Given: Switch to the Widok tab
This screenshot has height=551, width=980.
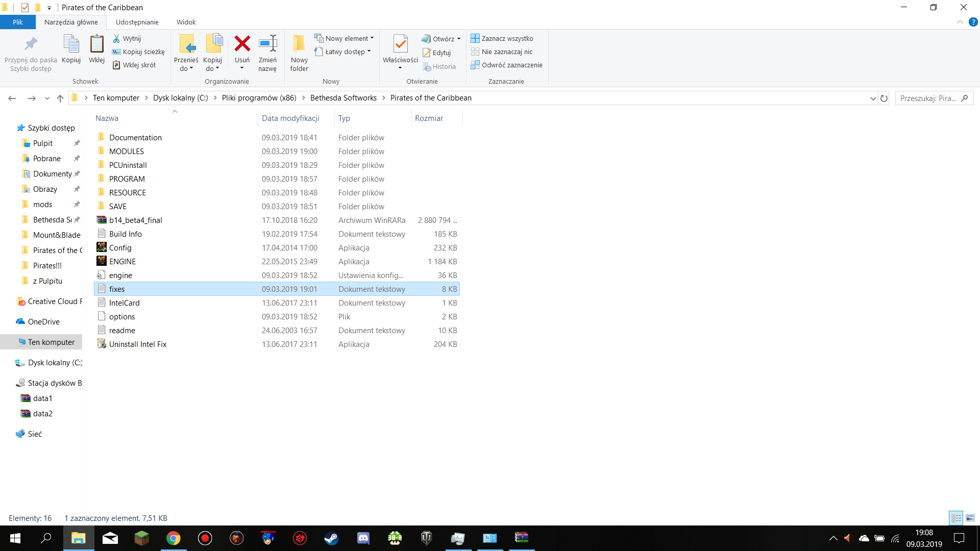Looking at the screenshot, I should pyautogui.click(x=186, y=22).
